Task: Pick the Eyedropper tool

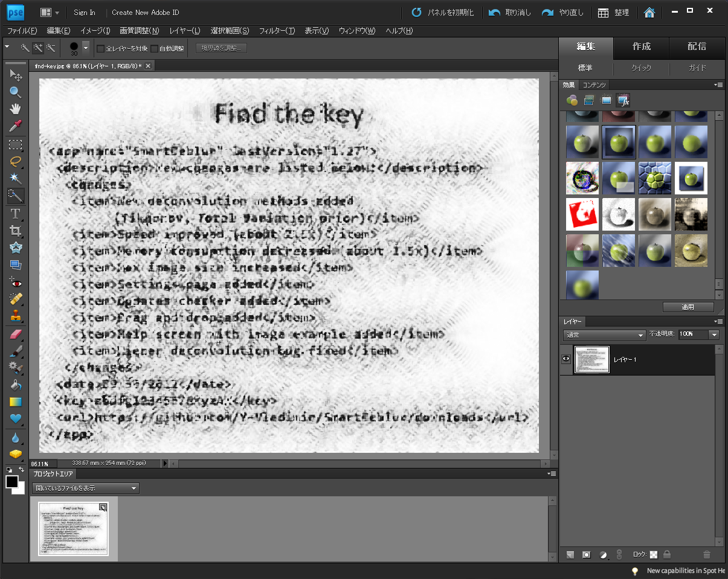Action: tap(16, 126)
